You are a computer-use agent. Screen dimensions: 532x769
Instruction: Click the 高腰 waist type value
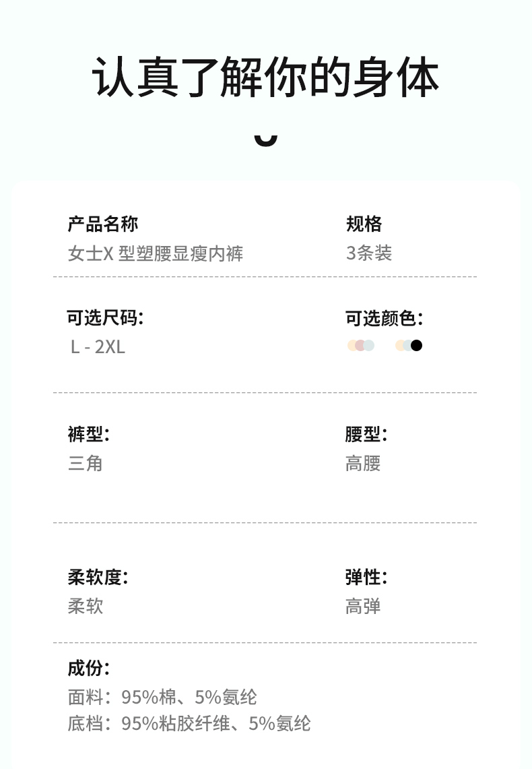coord(363,463)
